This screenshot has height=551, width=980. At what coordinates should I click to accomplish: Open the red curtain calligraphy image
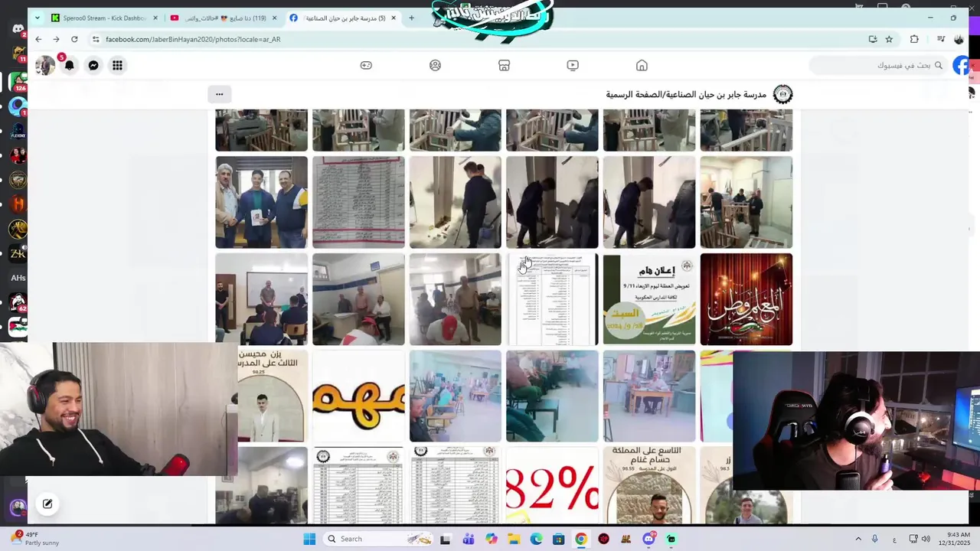click(746, 299)
